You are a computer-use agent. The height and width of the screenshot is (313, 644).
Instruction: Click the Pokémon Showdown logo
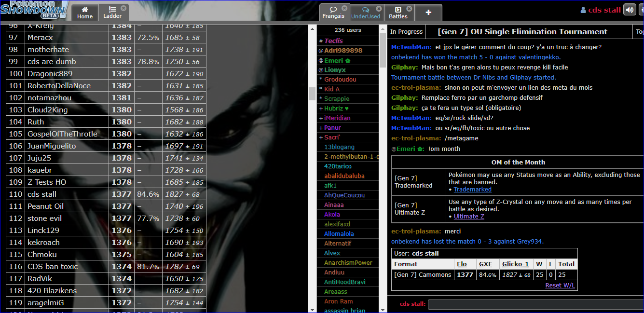(34, 10)
